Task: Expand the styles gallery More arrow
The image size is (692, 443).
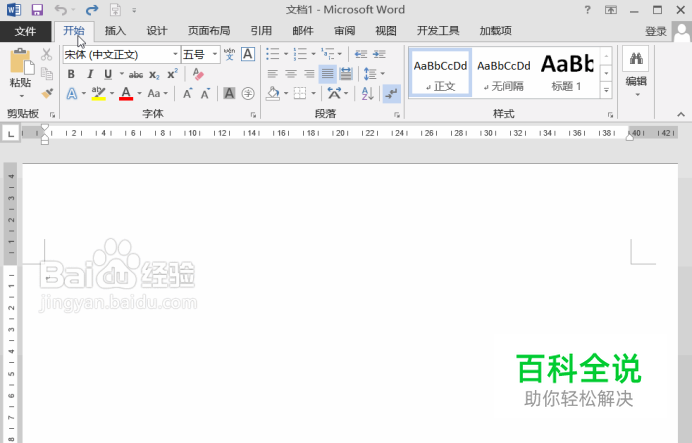Action: coord(606,90)
